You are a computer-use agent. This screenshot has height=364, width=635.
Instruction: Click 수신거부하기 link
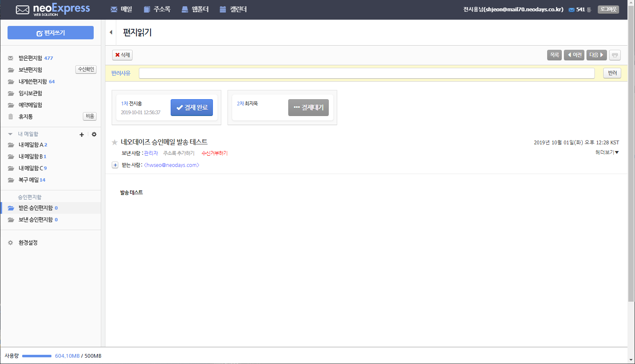click(x=215, y=154)
